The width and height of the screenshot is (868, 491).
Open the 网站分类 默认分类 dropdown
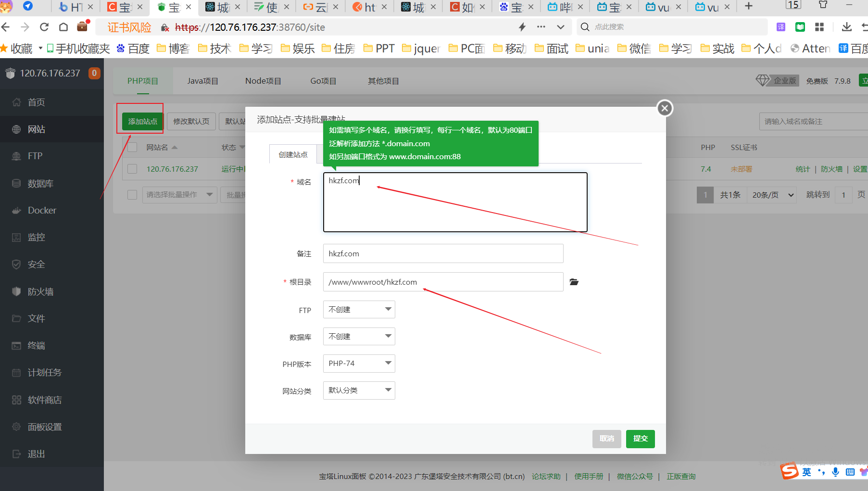coord(359,390)
